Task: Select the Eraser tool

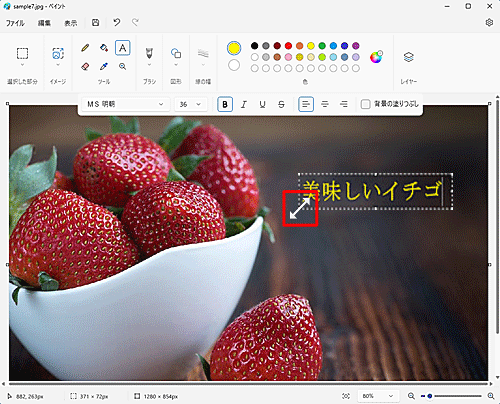Action: click(85, 67)
